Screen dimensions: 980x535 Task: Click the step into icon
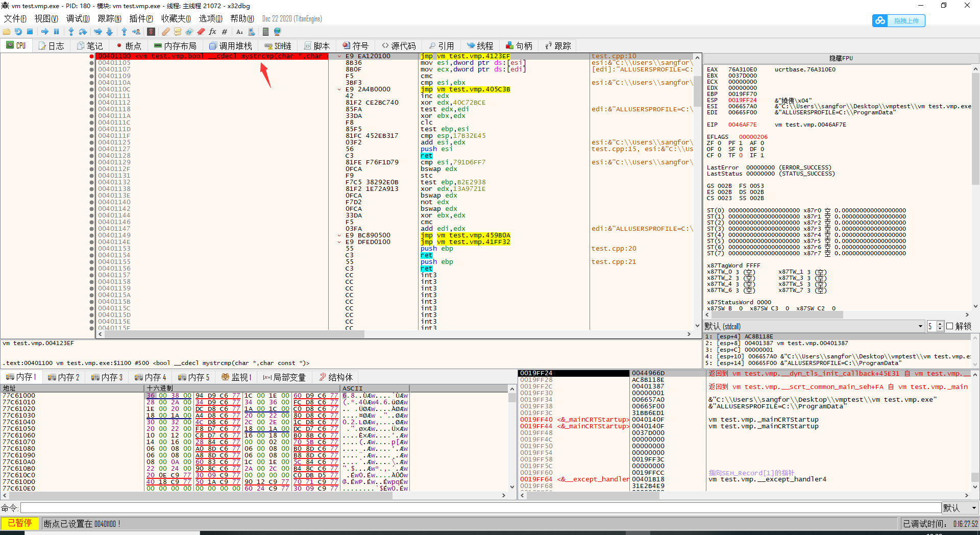coord(71,32)
